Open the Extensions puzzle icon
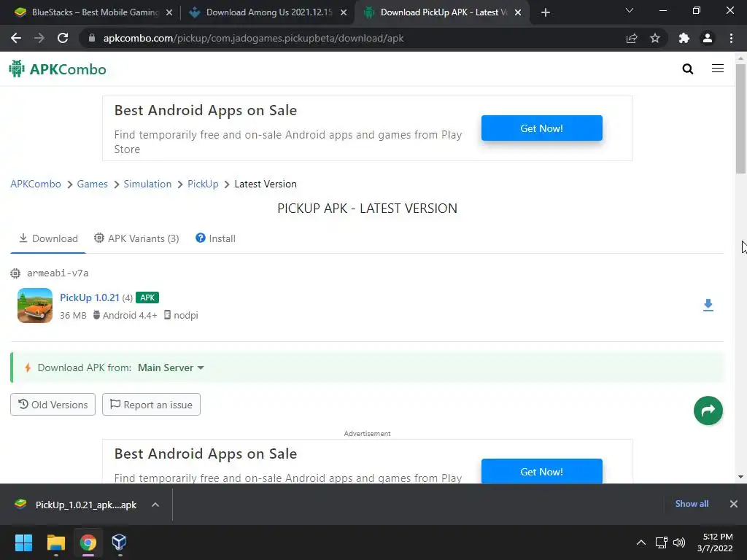747x560 pixels. tap(684, 38)
